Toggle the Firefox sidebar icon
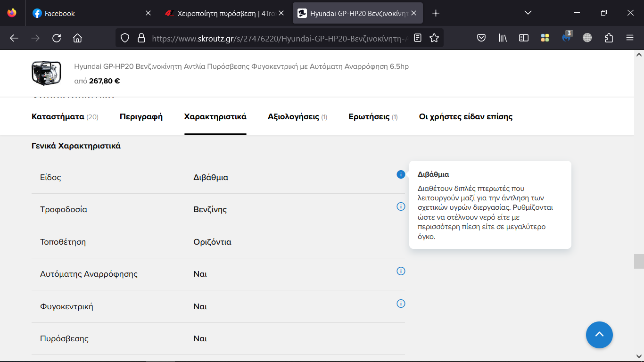Viewport: 644px width, 362px height. [524, 38]
